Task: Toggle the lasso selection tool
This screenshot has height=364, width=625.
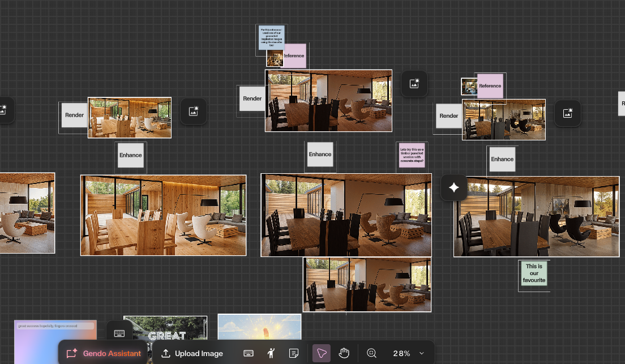Action: click(322, 353)
